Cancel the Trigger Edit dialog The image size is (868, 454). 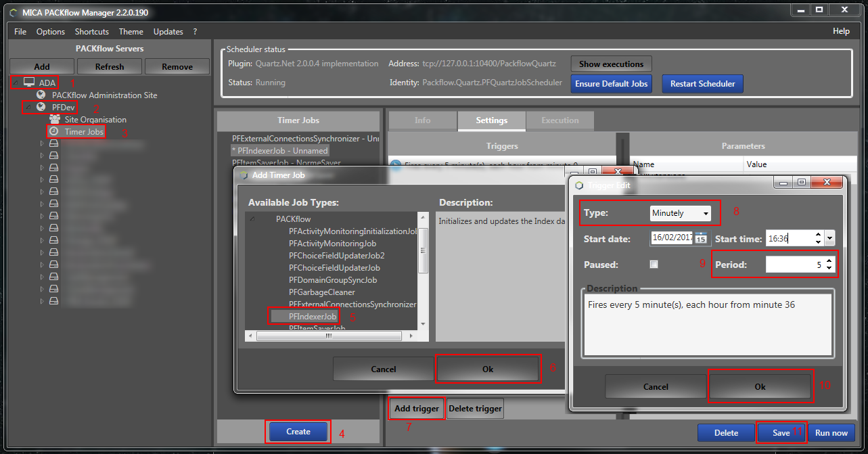coord(656,386)
